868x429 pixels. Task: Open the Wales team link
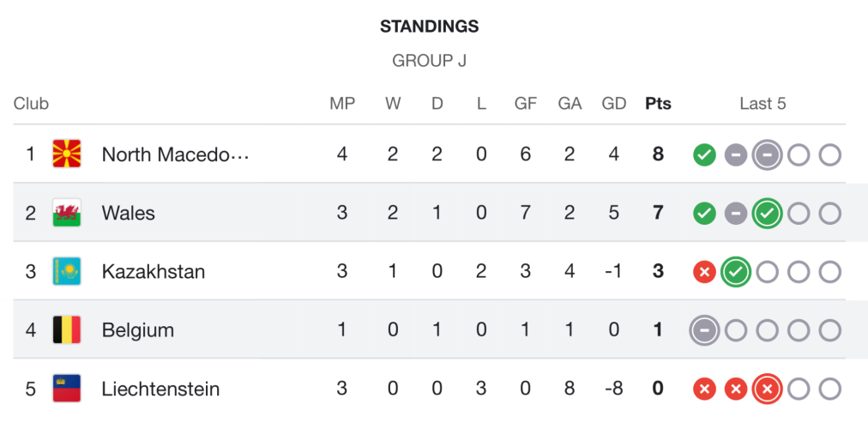[128, 213]
